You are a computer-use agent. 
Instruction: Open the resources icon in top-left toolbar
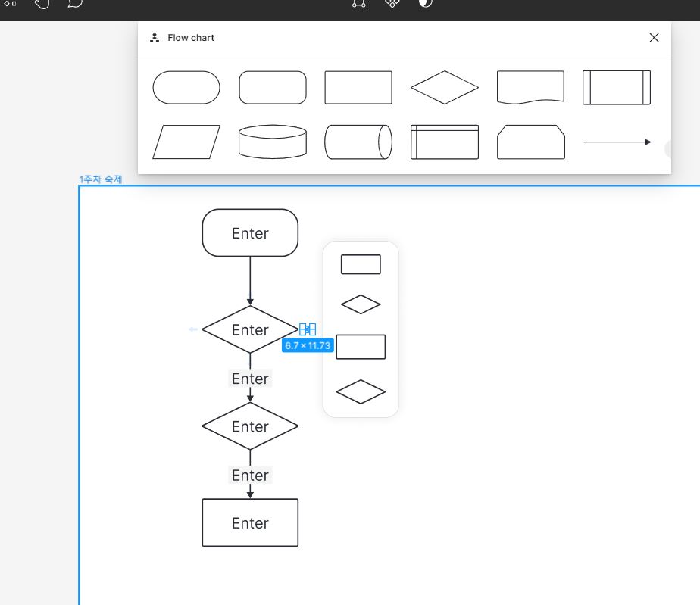(11, 4)
